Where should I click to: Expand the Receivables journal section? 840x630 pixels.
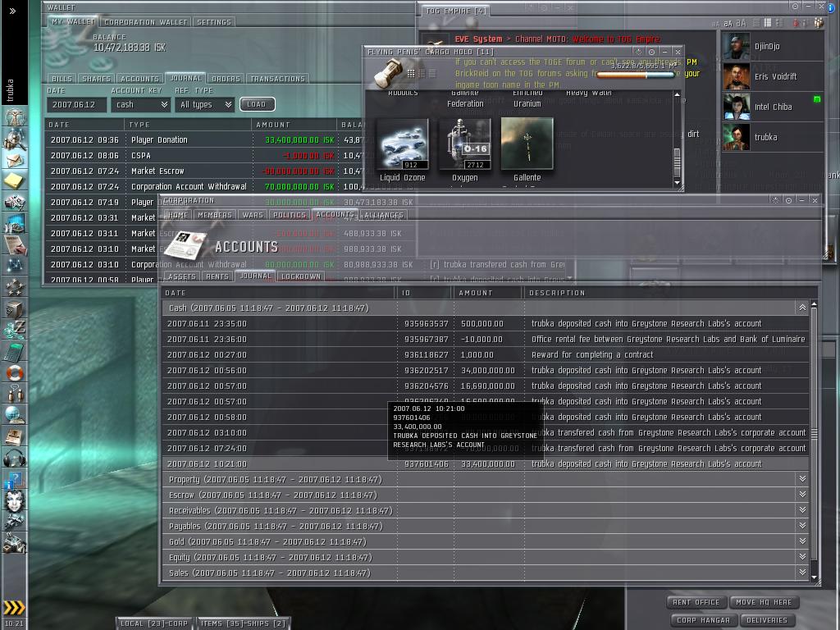(802, 510)
